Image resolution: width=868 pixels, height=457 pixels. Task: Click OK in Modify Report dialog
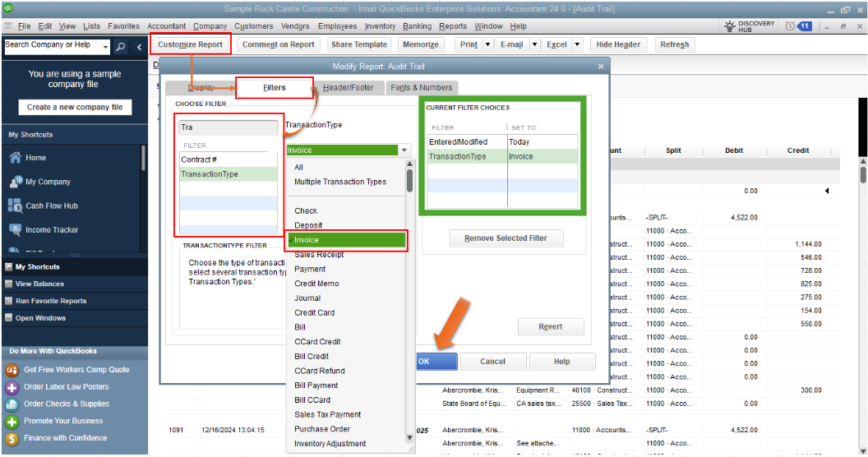tap(436, 362)
